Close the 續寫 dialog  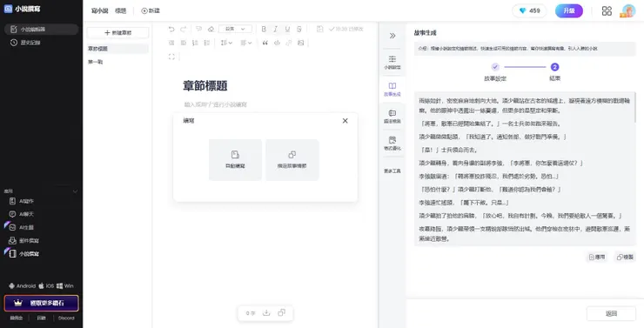point(345,121)
